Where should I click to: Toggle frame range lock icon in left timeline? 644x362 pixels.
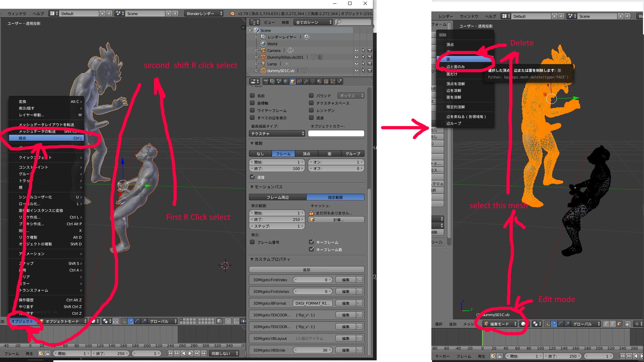(x=48, y=353)
